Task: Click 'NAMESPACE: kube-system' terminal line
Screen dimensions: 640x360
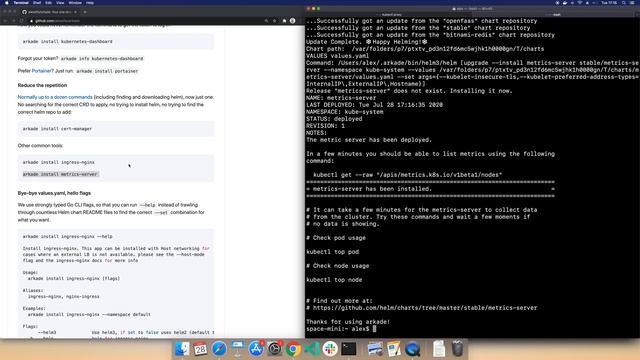Action: [345, 112]
